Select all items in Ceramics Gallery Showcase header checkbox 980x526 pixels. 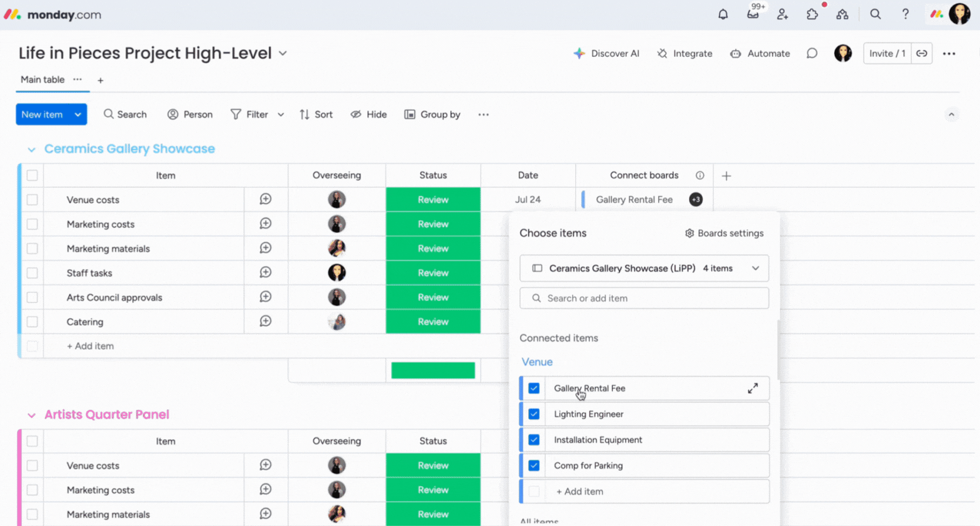tap(32, 176)
